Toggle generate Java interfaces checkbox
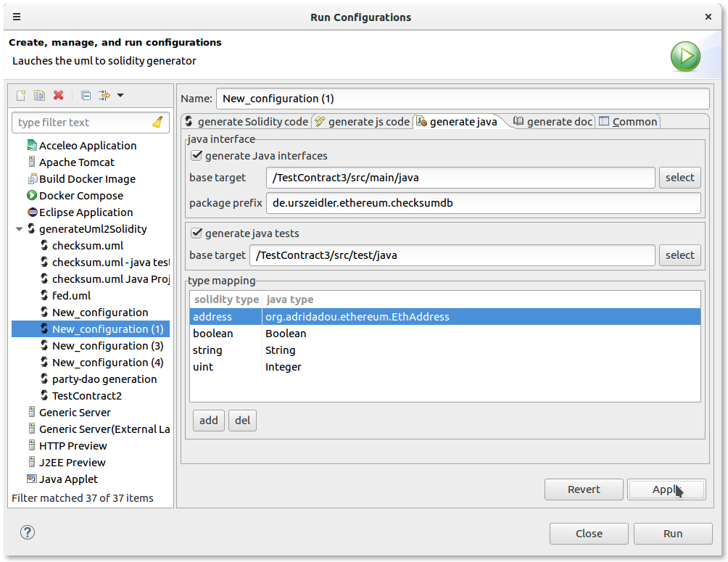 (197, 156)
